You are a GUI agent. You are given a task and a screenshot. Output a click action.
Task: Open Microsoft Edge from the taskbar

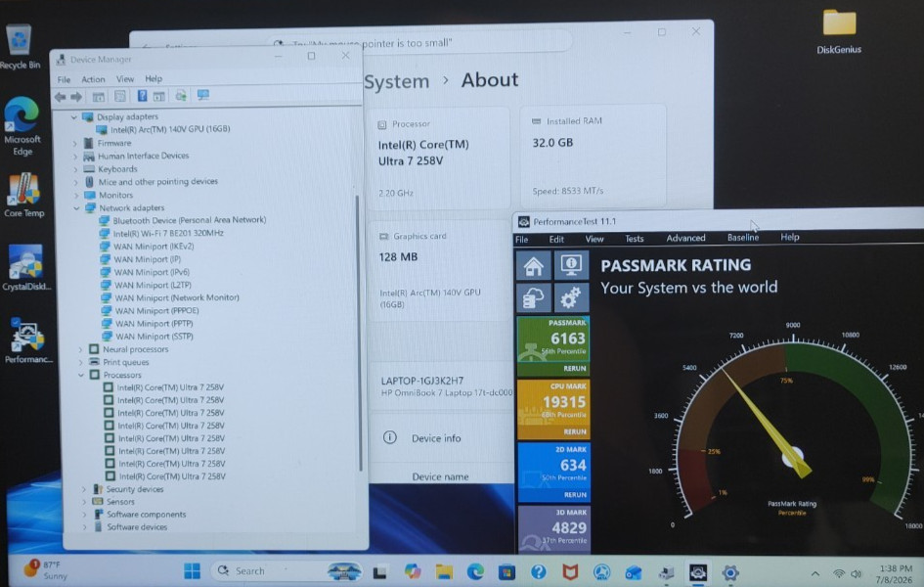tap(475, 571)
